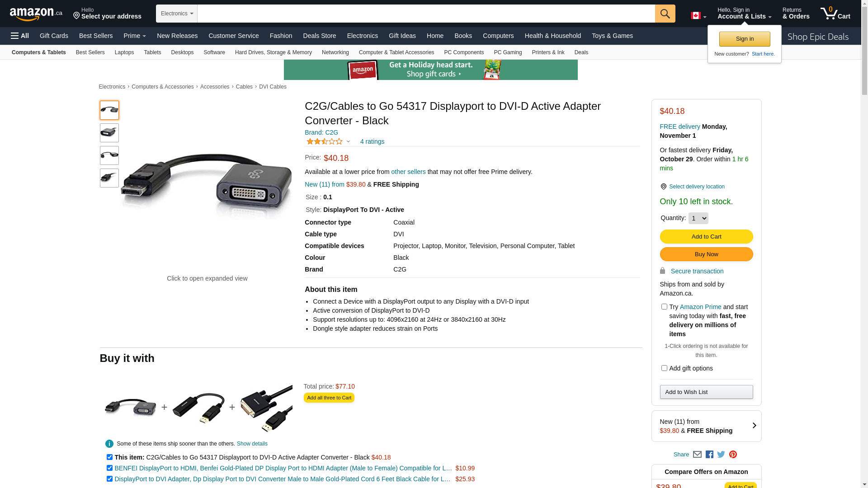This screenshot has height=488, width=868.
Task: Select Laptops in the sub-navigation
Action: coord(124,52)
